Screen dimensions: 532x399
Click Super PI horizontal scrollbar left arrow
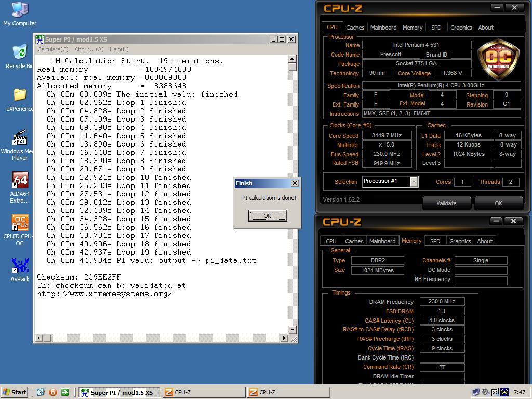38,338
